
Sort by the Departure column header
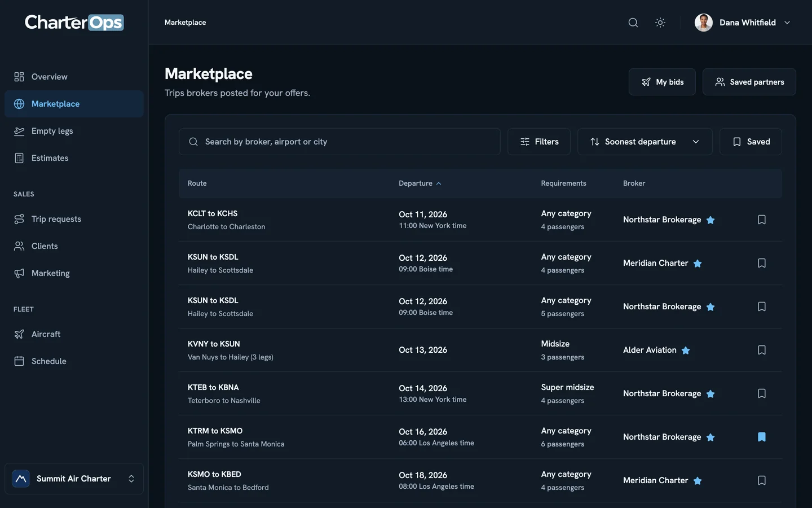pos(420,183)
